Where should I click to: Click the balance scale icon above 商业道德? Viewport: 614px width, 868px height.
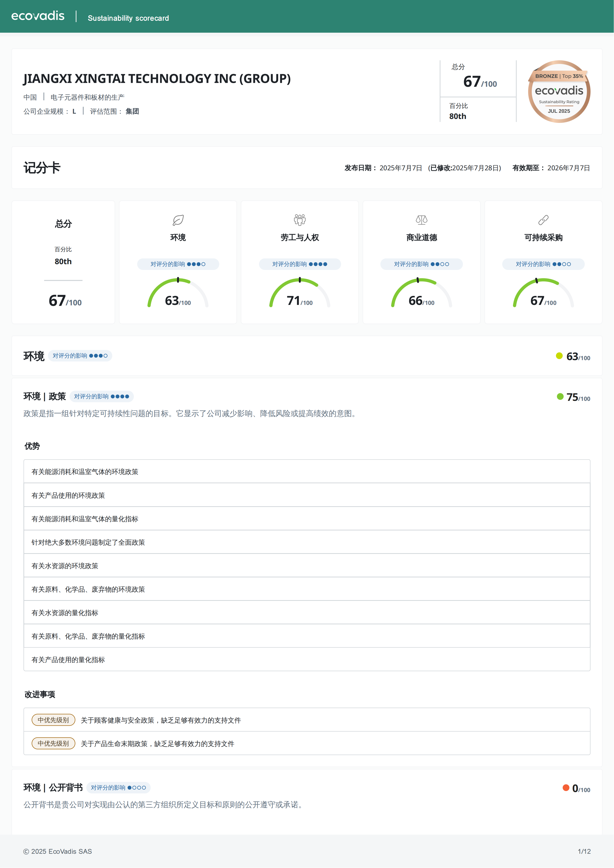click(422, 220)
